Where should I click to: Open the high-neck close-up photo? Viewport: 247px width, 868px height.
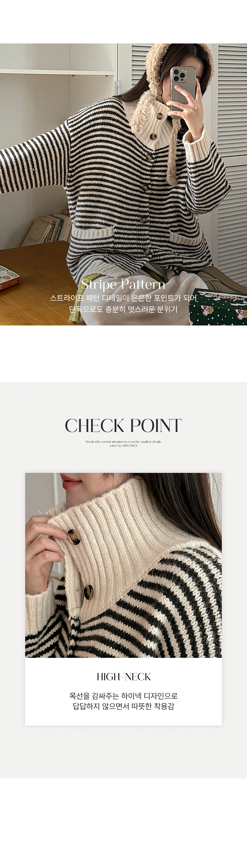point(123,565)
